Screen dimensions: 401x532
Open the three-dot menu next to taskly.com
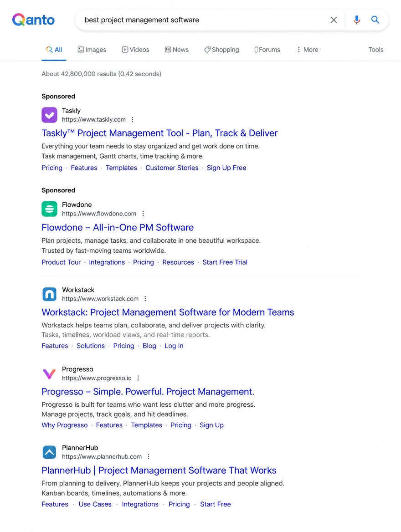tap(133, 119)
